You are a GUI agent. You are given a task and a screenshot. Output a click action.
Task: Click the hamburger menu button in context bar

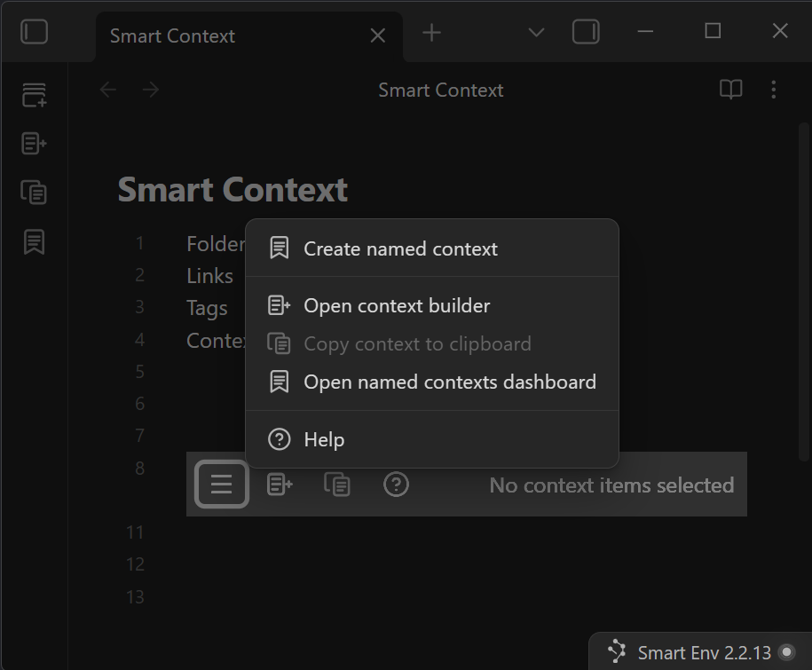[x=221, y=485]
